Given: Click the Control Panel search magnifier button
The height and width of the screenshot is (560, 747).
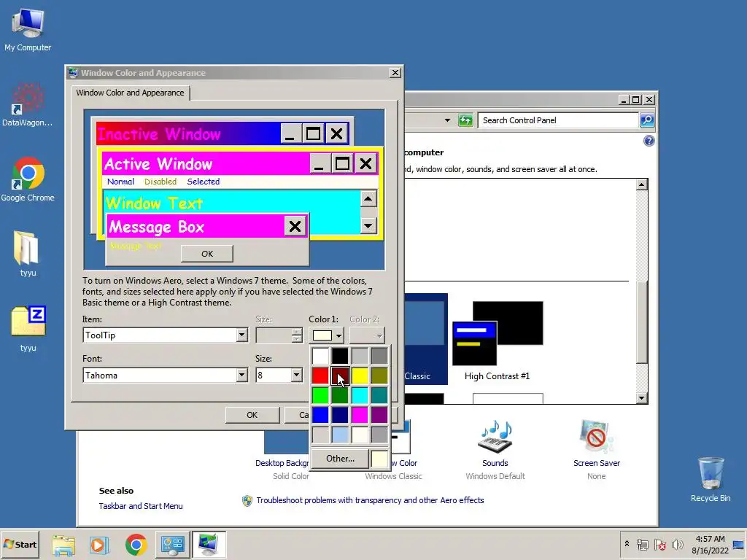Looking at the screenshot, I should coord(647,120).
